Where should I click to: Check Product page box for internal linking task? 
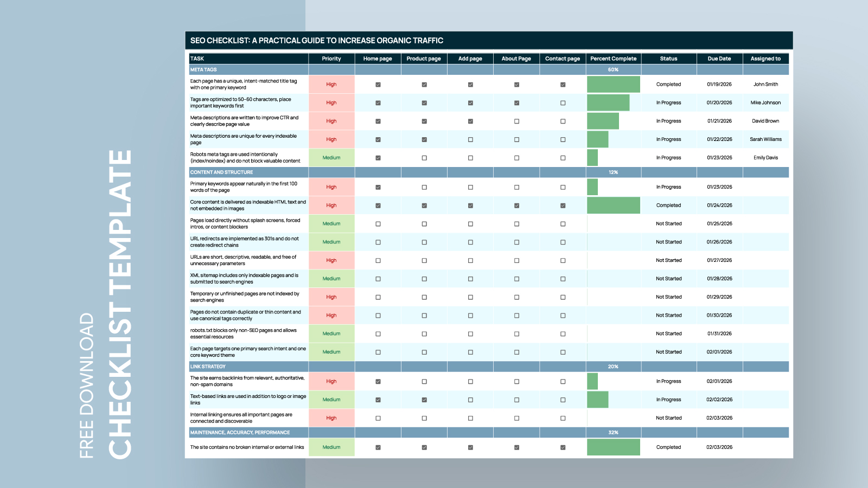(x=424, y=418)
